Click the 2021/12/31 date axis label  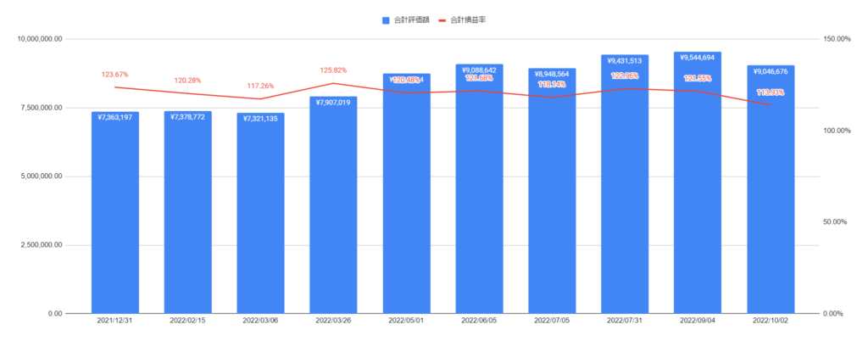point(115,321)
